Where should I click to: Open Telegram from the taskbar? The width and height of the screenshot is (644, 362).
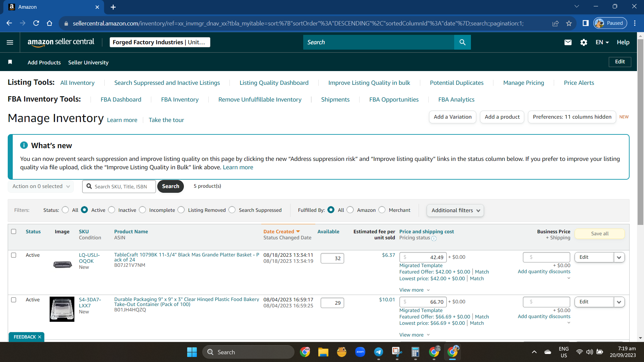coord(378,352)
